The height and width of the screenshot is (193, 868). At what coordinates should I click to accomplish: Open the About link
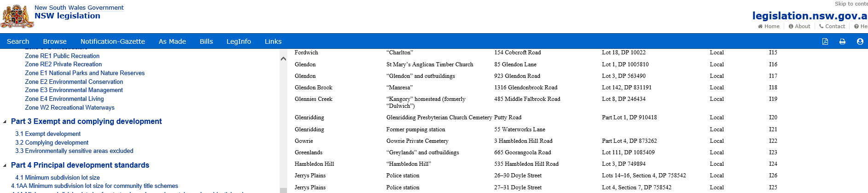(799, 26)
